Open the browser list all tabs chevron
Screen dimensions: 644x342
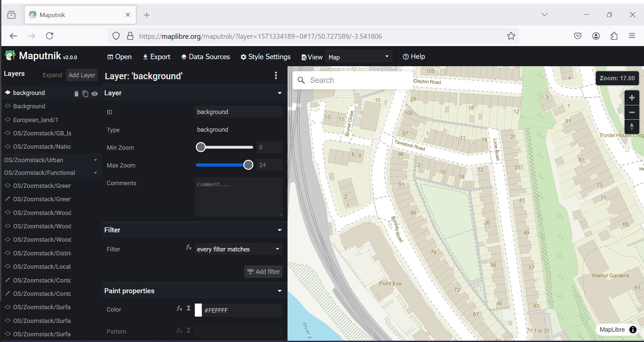(544, 15)
